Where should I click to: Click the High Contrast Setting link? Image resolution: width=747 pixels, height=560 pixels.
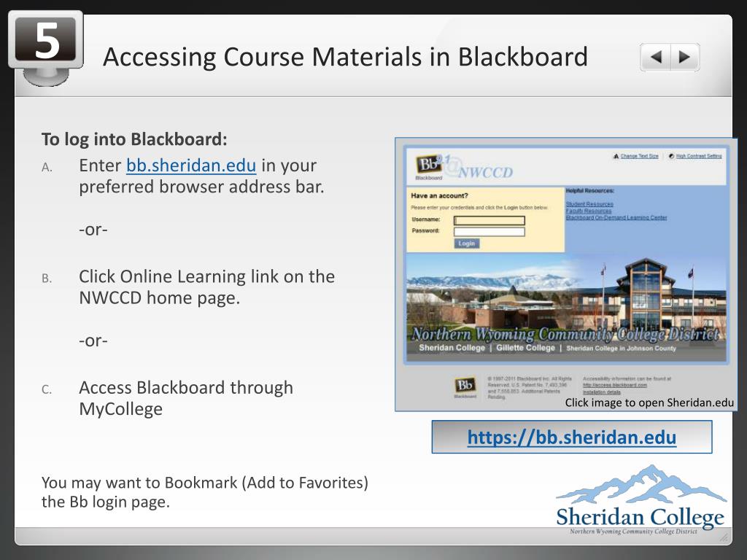pyautogui.click(x=698, y=156)
